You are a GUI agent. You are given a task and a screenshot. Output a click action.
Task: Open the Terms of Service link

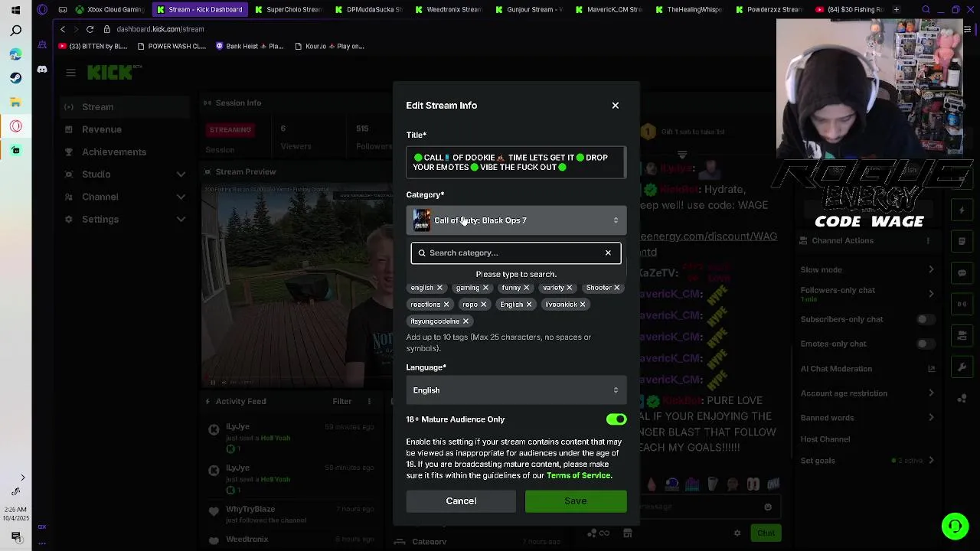(x=579, y=476)
